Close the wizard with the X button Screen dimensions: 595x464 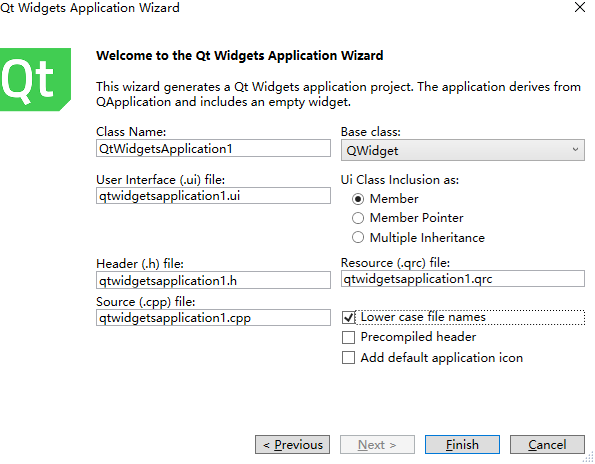[579, 7]
